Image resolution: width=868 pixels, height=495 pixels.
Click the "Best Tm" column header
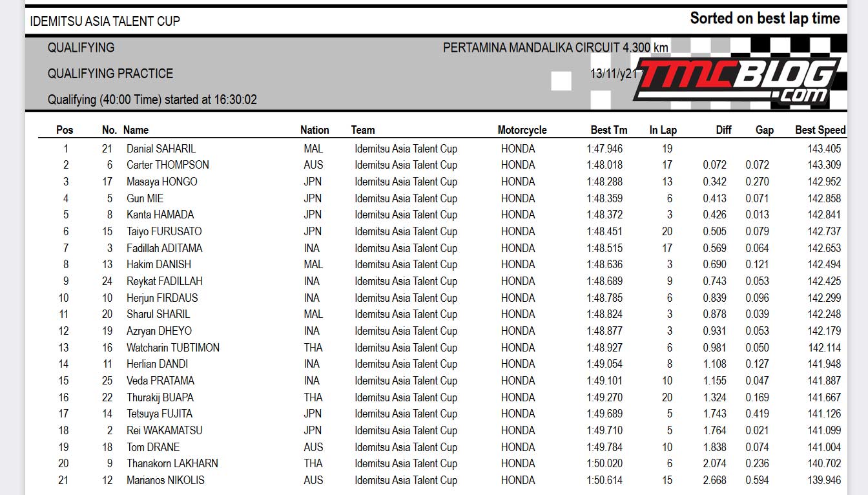coord(608,130)
